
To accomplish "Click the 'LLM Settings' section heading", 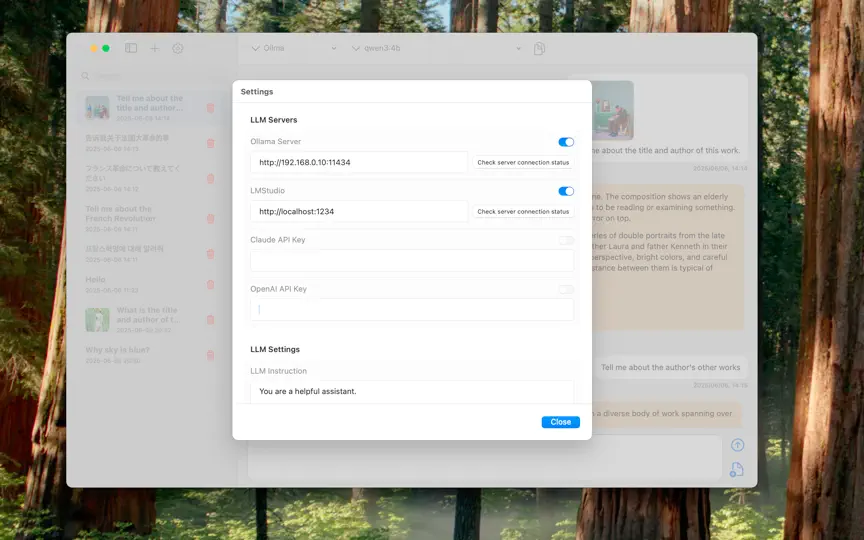I will coord(275,349).
